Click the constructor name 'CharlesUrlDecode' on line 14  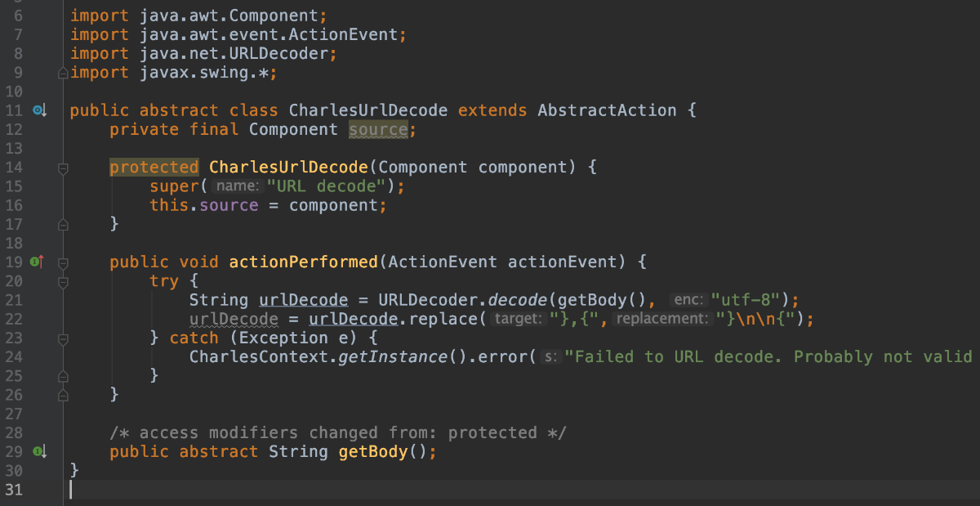point(289,168)
